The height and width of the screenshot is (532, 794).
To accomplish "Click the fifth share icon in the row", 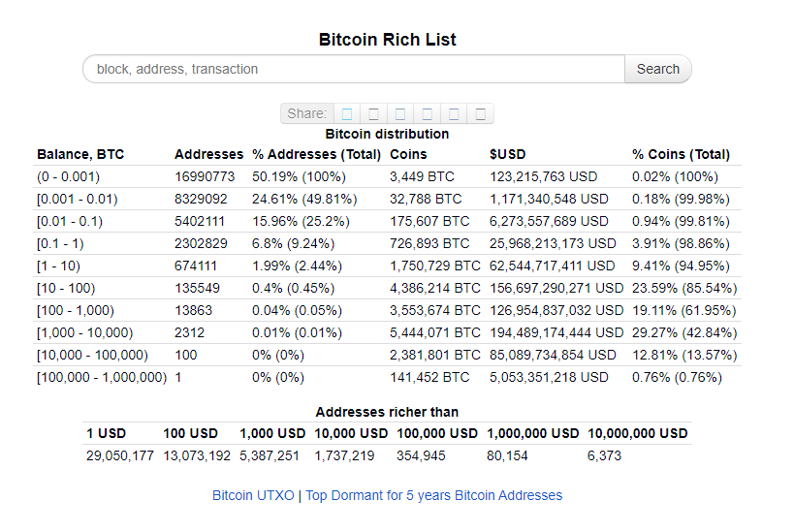I will [x=455, y=114].
